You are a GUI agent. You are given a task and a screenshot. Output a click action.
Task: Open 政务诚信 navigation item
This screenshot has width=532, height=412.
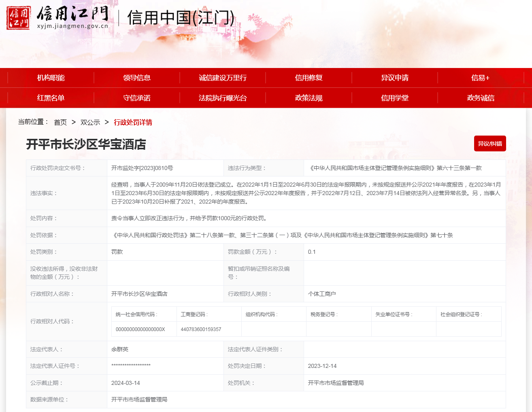tap(481, 98)
